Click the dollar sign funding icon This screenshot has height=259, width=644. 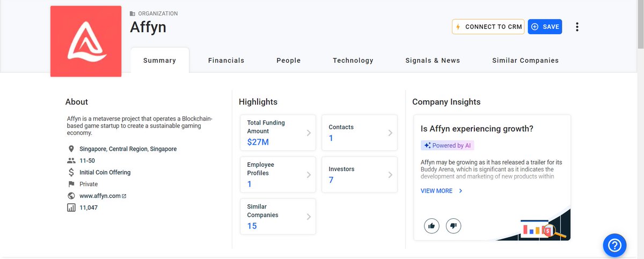coord(71,172)
